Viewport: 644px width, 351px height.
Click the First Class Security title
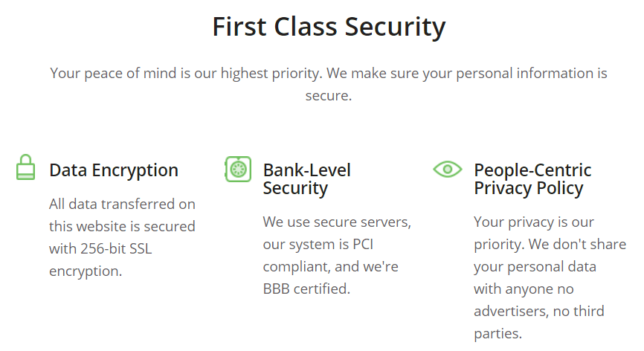[x=329, y=27]
